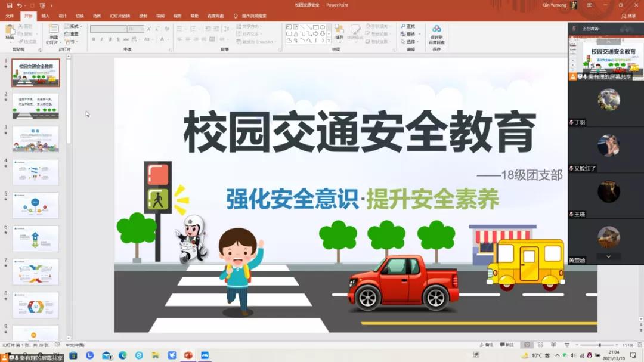
Task: Click the Find (查找) search tool
Action: 408,26
